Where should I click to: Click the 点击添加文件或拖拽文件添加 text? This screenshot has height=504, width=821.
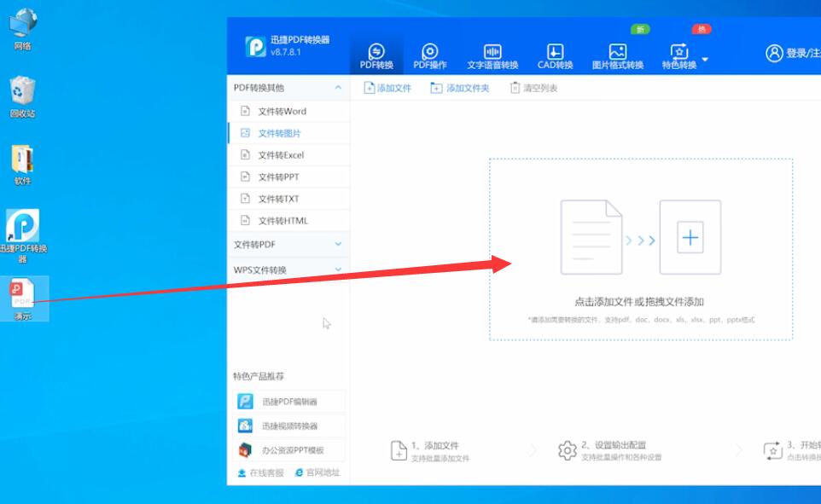pyautogui.click(x=639, y=301)
